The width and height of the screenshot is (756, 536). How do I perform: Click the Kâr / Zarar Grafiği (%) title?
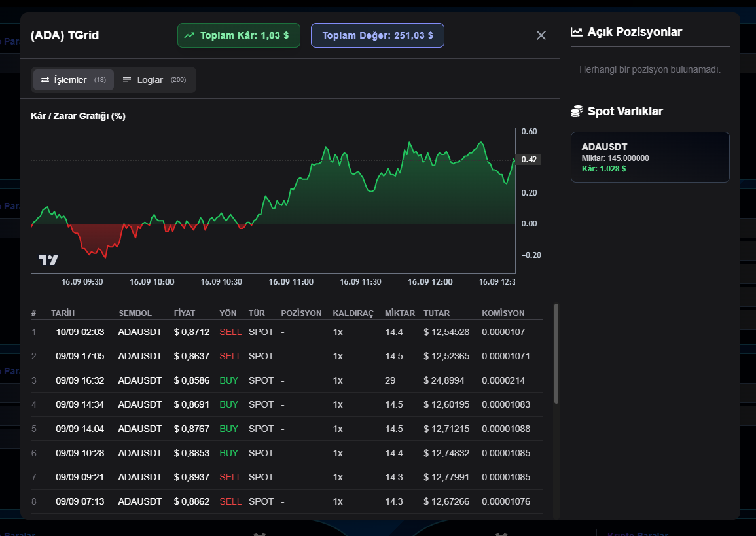(78, 116)
